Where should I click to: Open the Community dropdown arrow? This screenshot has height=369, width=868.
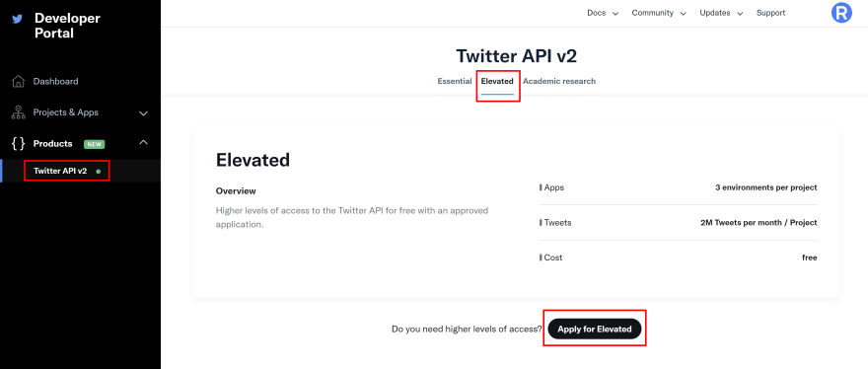[x=684, y=14]
